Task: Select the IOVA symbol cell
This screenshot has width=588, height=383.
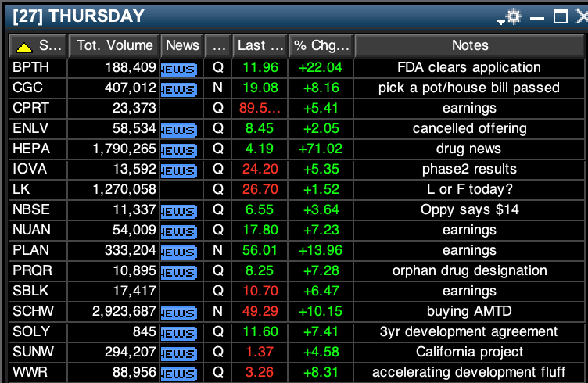Action: pyautogui.click(x=38, y=169)
